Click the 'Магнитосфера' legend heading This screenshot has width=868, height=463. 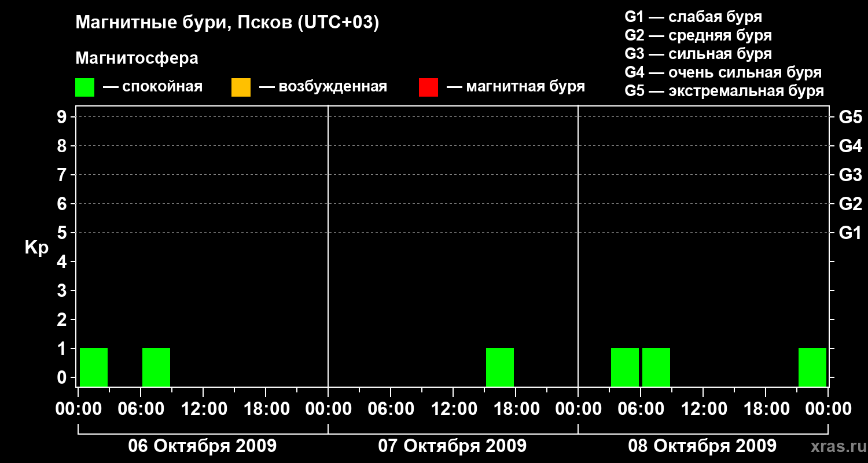[x=137, y=58]
